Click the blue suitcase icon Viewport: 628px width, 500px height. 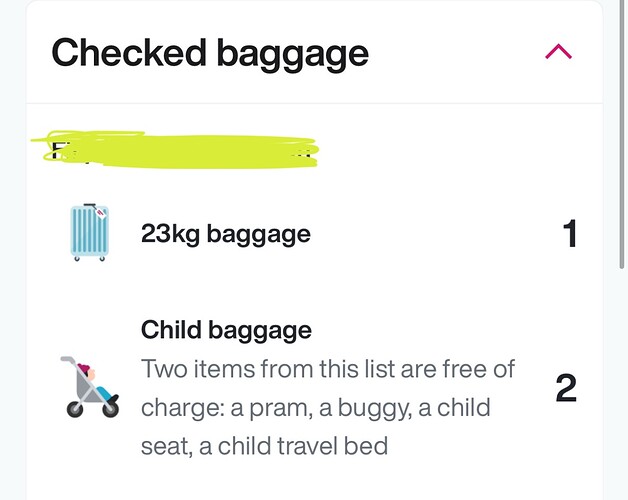point(90,232)
